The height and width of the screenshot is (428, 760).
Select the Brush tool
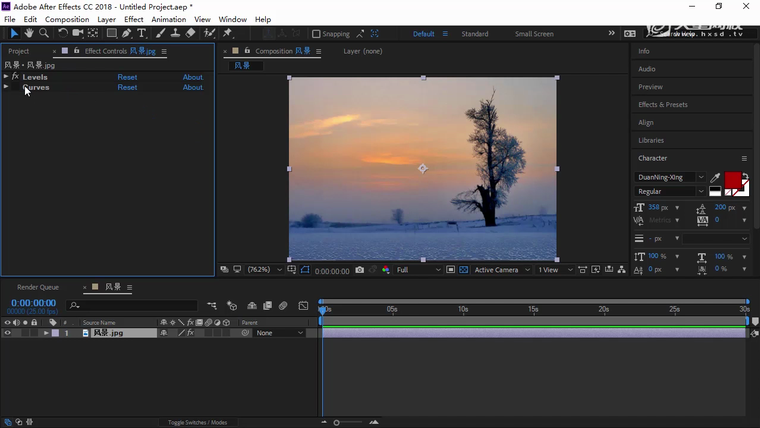point(160,33)
